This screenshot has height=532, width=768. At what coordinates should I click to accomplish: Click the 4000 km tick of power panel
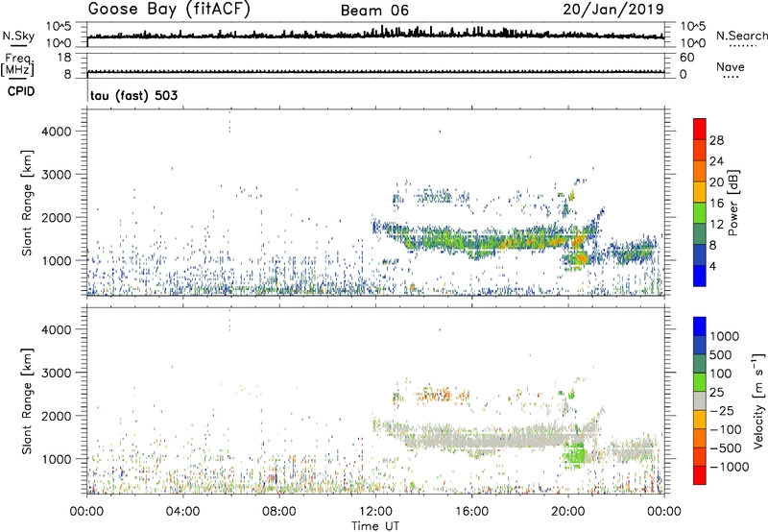click(57, 132)
